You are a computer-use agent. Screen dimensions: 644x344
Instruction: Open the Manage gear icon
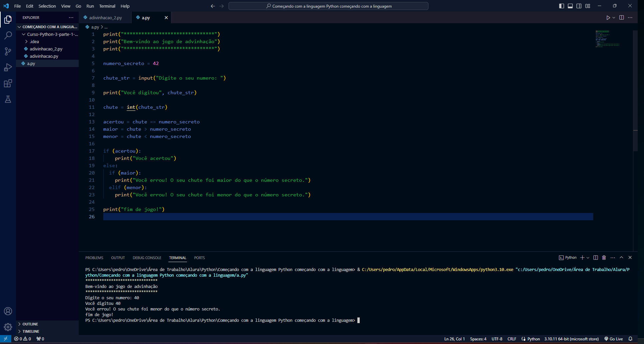(8, 327)
